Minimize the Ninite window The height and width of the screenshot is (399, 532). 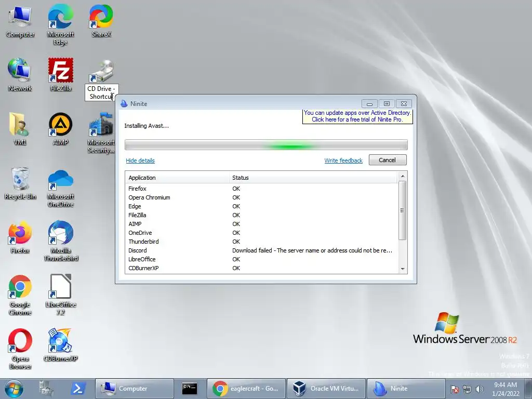(369, 103)
